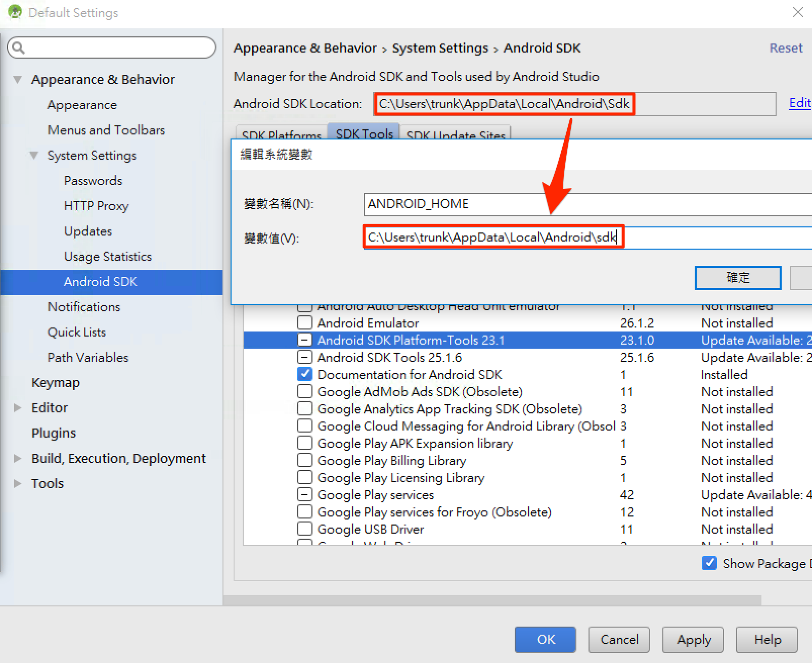
Task: Open Usage Statistics settings
Action: tap(108, 256)
